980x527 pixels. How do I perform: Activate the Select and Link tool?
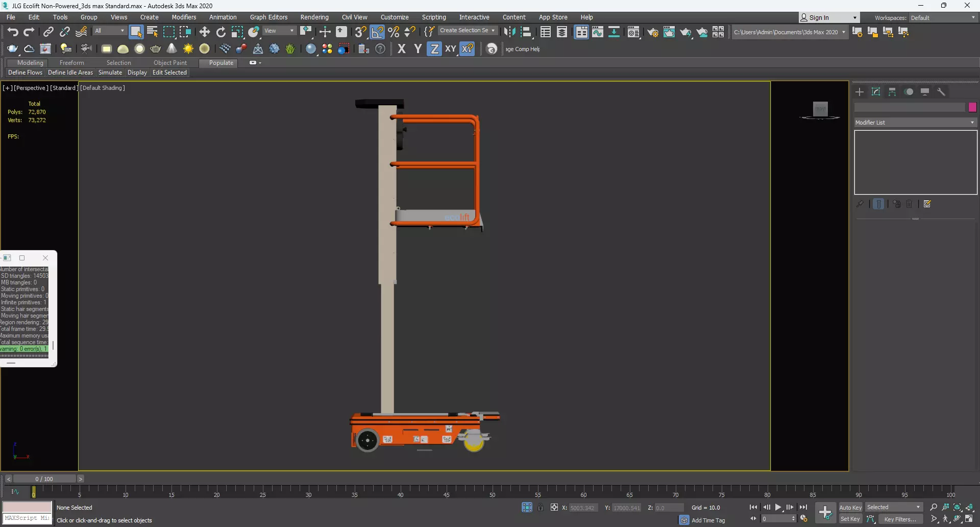[48, 32]
